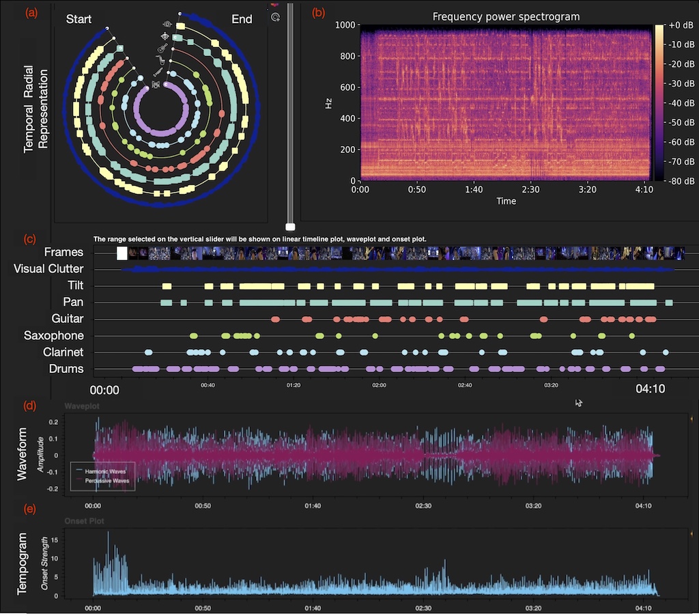Screen dimensions: 699x616
Task: Click the Visual Clutter blue waveform
Action: click(397, 270)
